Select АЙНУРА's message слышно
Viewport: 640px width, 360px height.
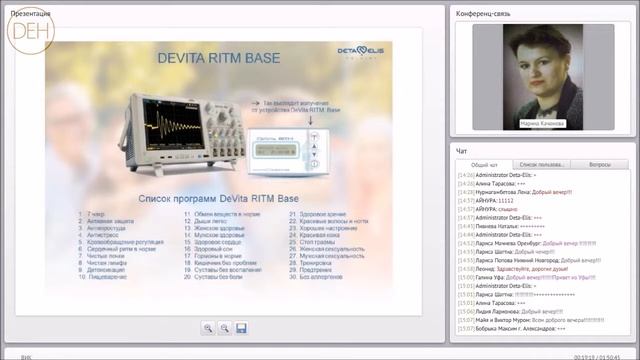[487, 209]
